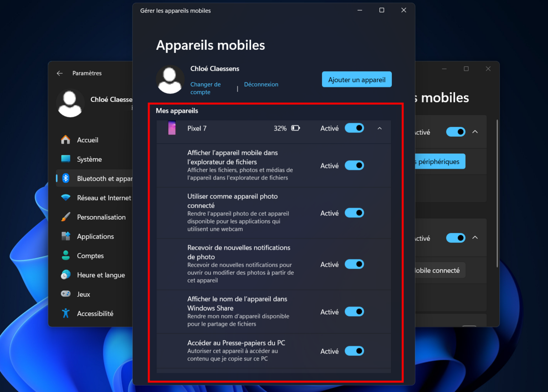This screenshot has width=548, height=392.
Task: Click the Mes appareils heading
Action: click(x=177, y=111)
